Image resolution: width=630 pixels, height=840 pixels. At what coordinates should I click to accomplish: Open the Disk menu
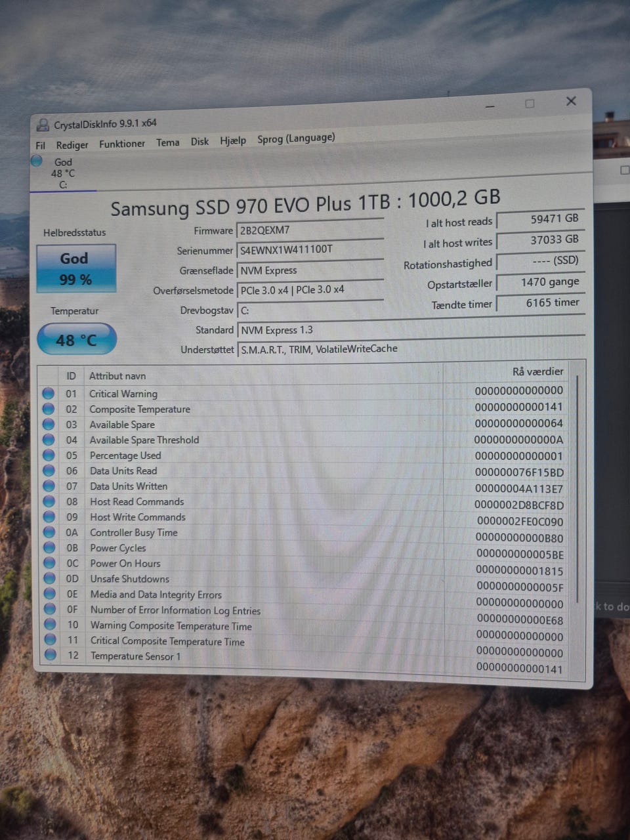click(199, 141)
